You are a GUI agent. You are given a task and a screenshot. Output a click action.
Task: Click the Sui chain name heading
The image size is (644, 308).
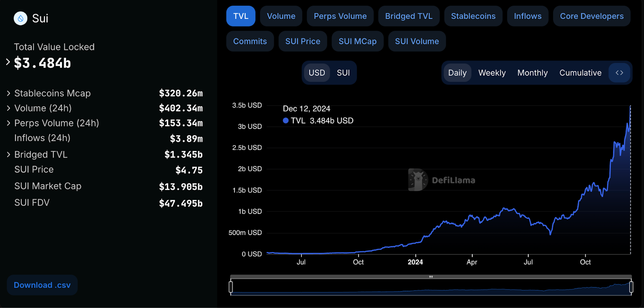pos(40,18)
